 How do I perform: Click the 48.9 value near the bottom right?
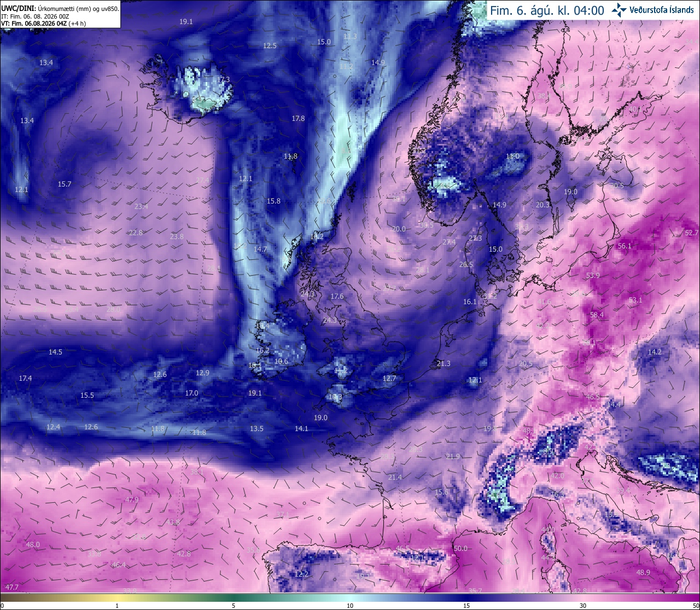point(643,573)
